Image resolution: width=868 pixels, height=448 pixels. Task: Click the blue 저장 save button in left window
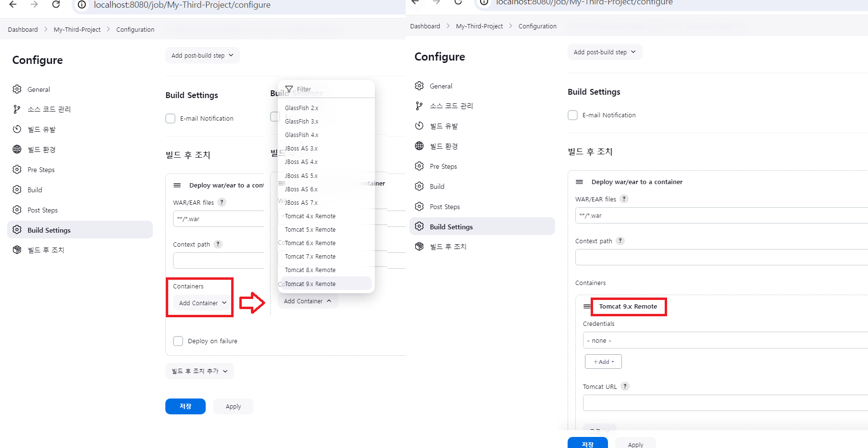[x=186, y=406]
